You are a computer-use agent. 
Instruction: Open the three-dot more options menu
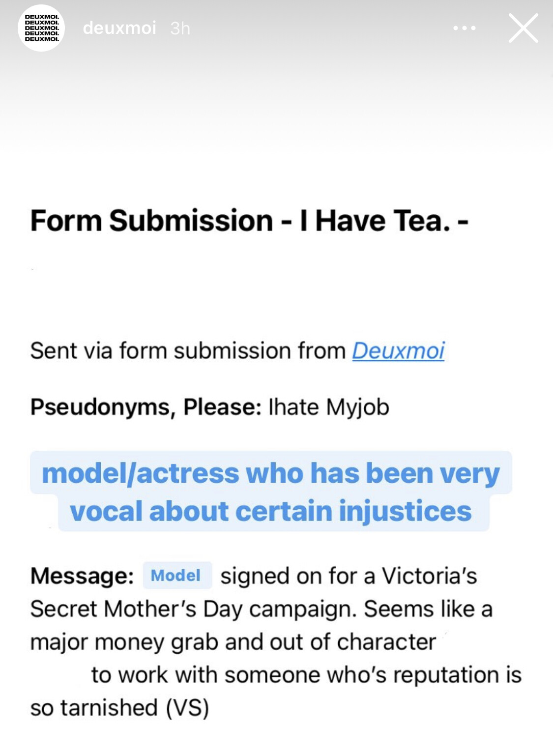tap(464, 28)
